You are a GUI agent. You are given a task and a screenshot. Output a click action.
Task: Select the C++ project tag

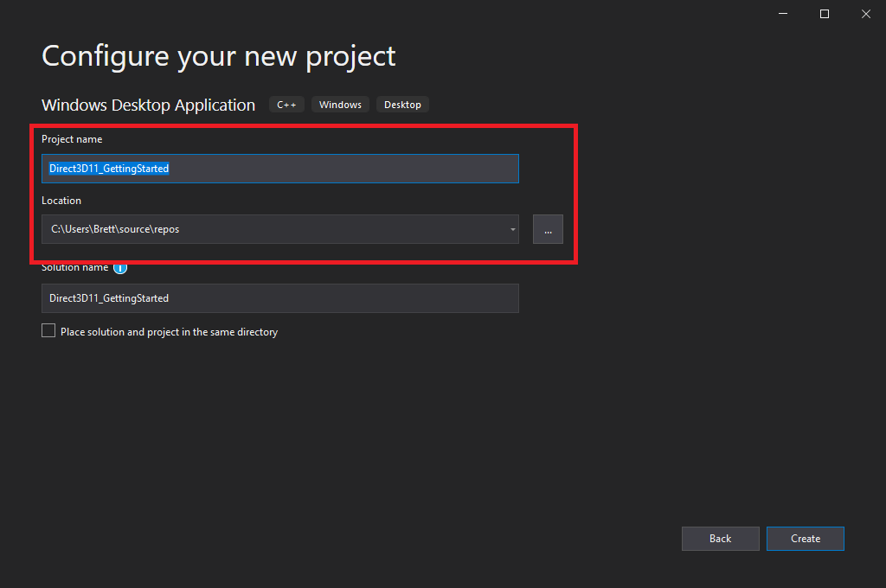(286, 104)
